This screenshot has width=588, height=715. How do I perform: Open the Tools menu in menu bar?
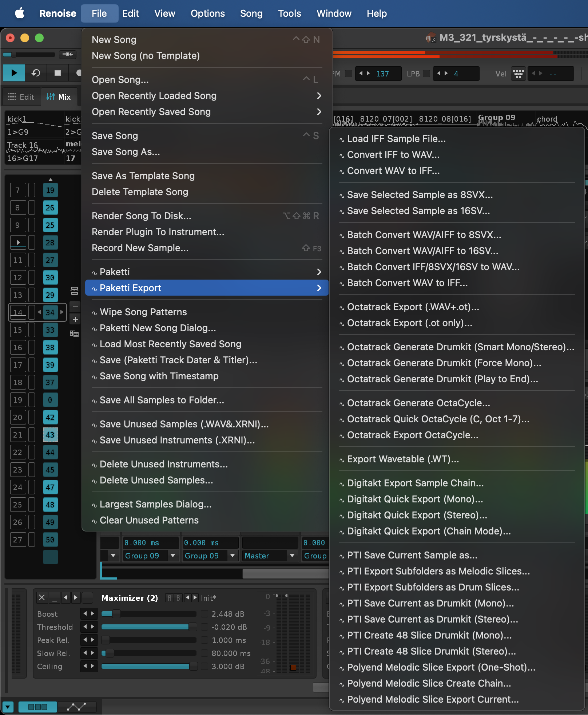click(289, 13)
